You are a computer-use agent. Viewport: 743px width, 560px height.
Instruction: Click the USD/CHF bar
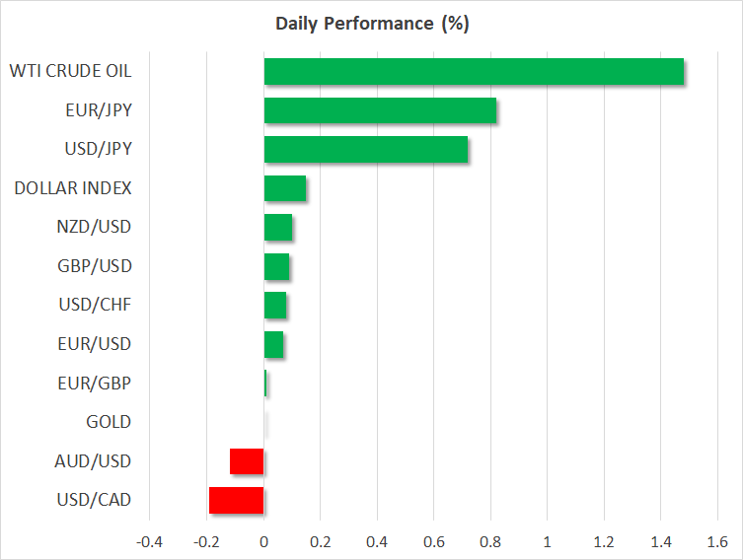pos(274,306)
